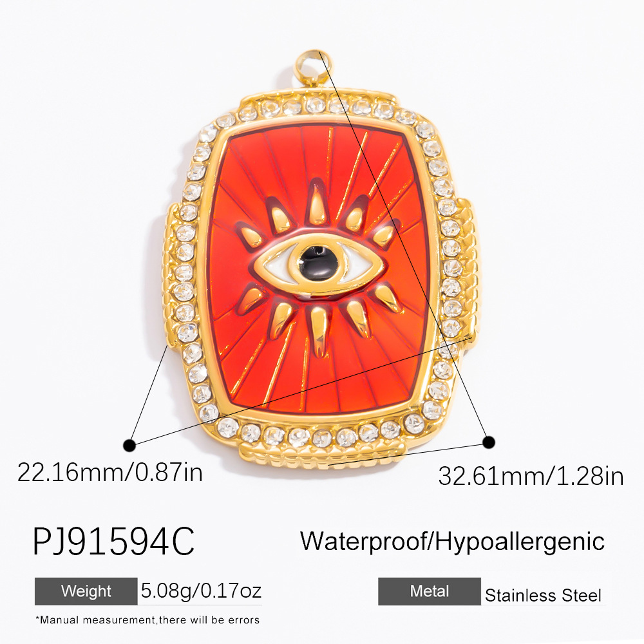Image resolution: width=644 pixels, height=644 pixels.
Task: Click the black pupil of the eye
Action: pyautogui.click(x=318, y=263)
